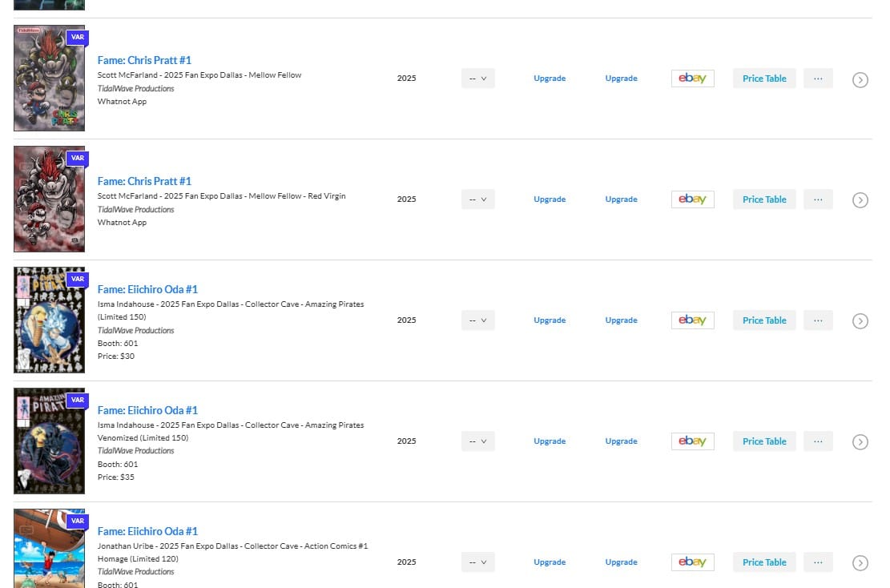Open grade dropdown for Venomized Eiichiro Oda row
The height and width of the screenshot is (588, 890).
[x=477, y=441]
